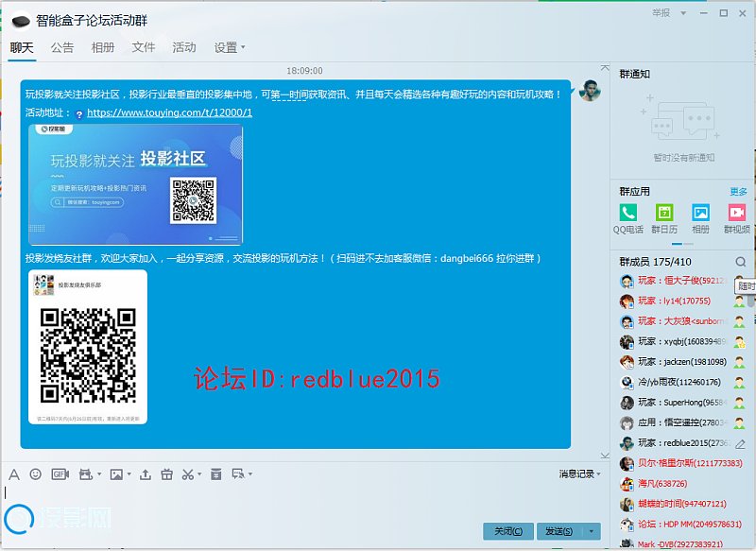Expand dropdown arrow after the shop icon
The width and height of the screenshot is (756, 551).
click(x=99, y=474)
